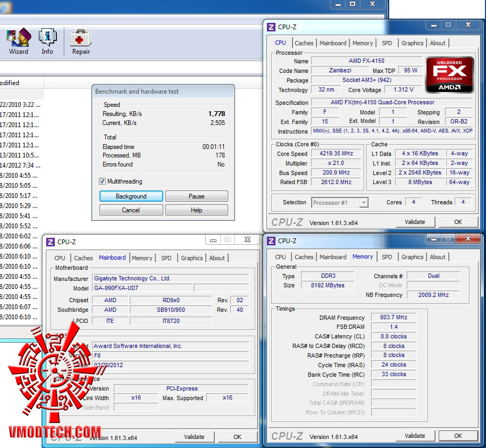Open SPD tab in processor CPU-Z window
The image size is (486, 448).
(x=387, y=43)
